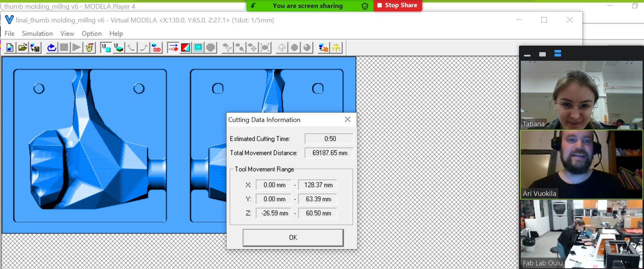
Task: Click the security shield icon in sharing bar
Action: coord(365,6)
